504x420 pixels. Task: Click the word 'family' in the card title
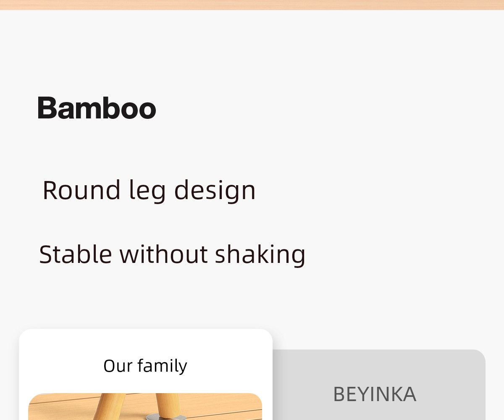(162, 365)
